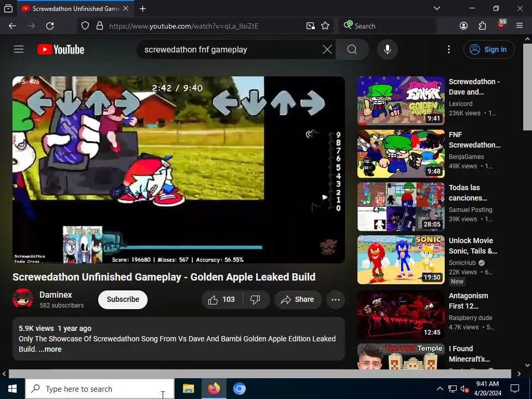Open Screwedathon Dave and... Lexicord video thumbnail
This screenshot has width=532, height=399.
pos(401,101)
